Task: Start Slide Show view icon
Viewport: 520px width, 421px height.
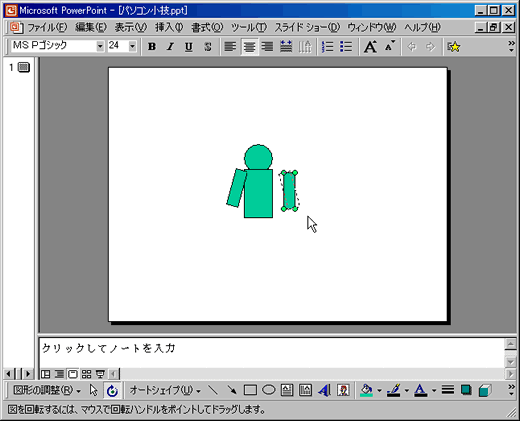Action: point(100,374)
